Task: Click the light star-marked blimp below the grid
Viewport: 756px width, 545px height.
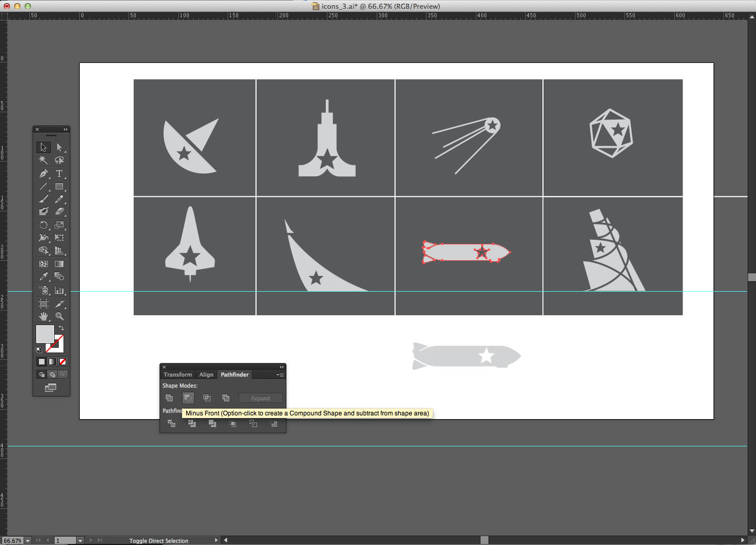Action: point(462,356)
